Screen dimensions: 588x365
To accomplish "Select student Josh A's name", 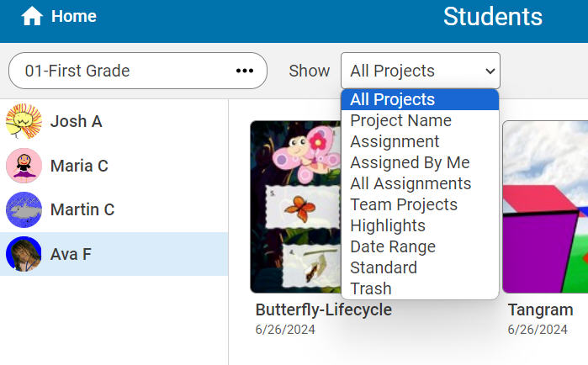I will [76, 121].
